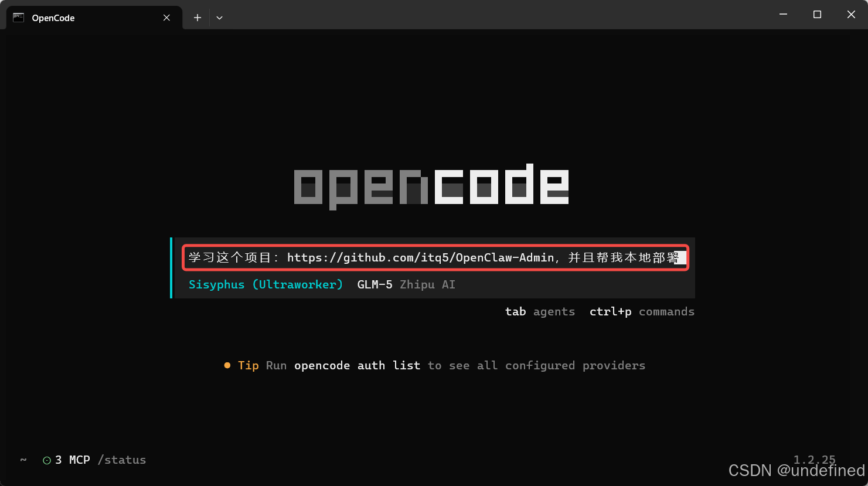Click the GLM-5 model name
This screenshot has width=868, height=486.
click(x=375, y=284)
